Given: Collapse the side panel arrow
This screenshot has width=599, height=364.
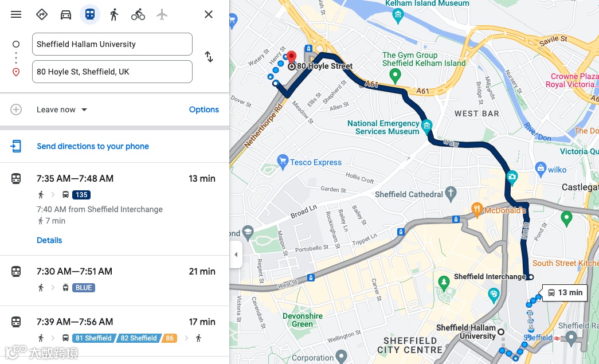Looking at the screenshot, I should 236,255.
